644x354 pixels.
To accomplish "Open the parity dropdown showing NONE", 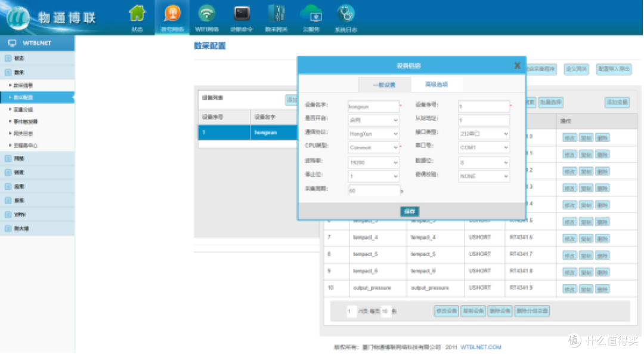I will tap(484, 176).
